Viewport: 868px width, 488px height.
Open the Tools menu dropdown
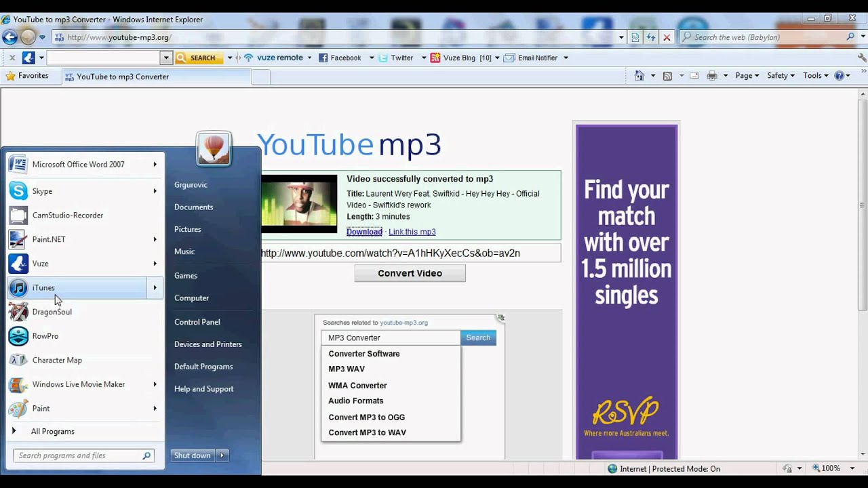[816, 76]
